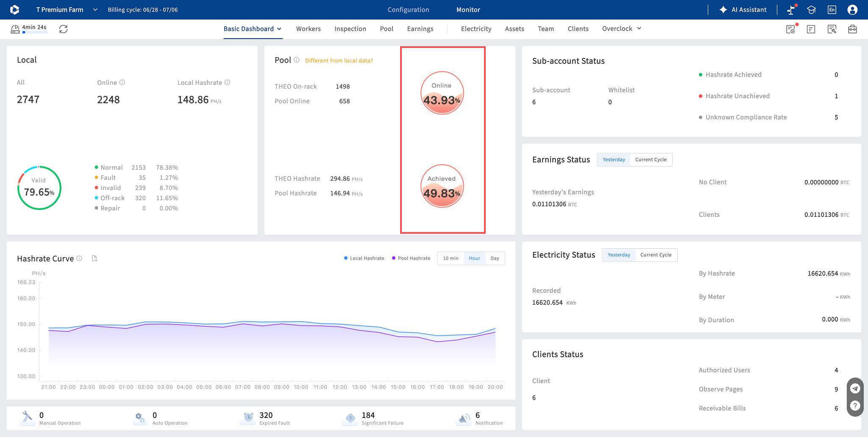Expand the Overclock menu
868x437 pixels.
point(622,28)
